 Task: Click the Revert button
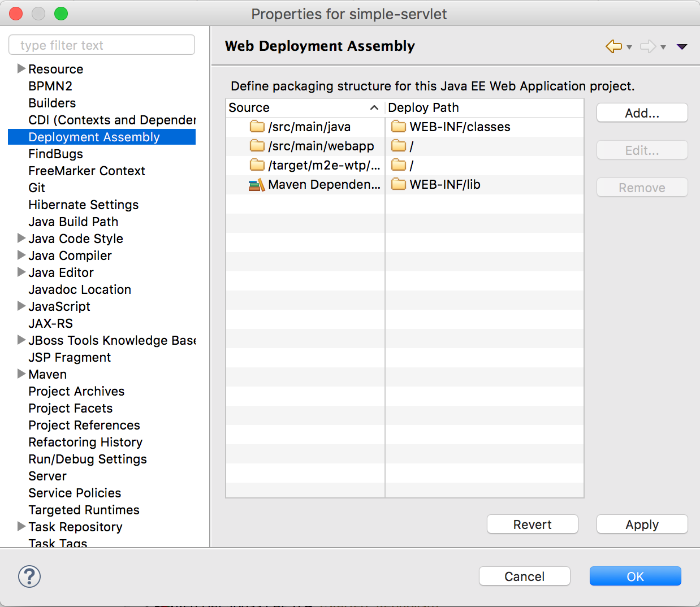(532, 524)
